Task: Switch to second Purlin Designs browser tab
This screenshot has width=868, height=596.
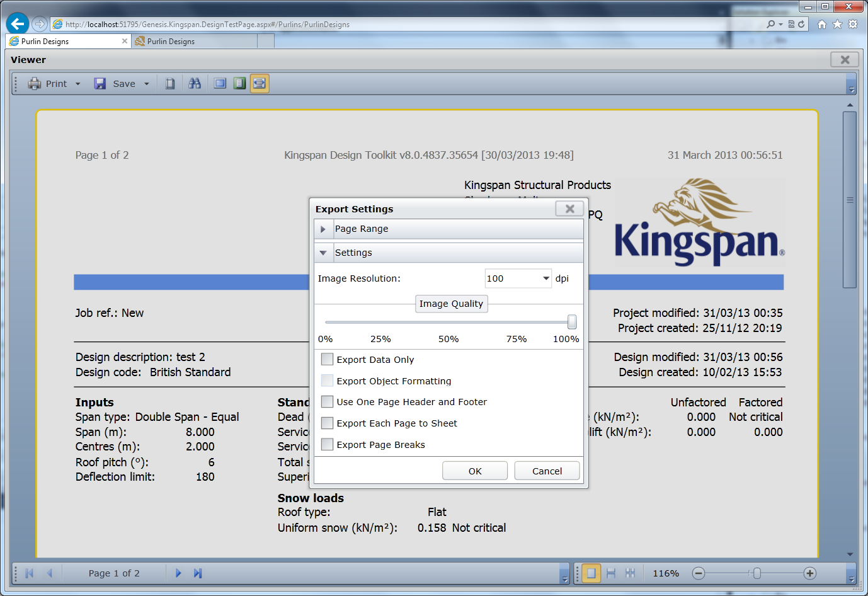Action: [x=194, y=41]
